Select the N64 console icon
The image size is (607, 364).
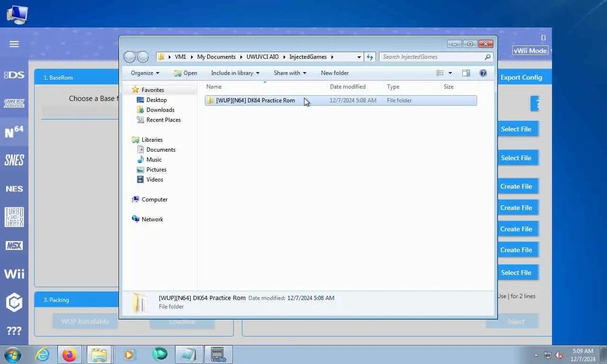pos(14,131)
